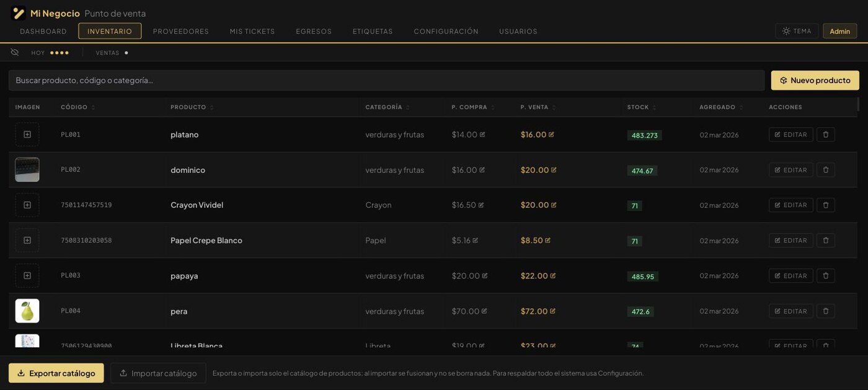Sort table by Código column
Image resolution: width=868 pixels, height=390 pixels.
click(78, 107)
